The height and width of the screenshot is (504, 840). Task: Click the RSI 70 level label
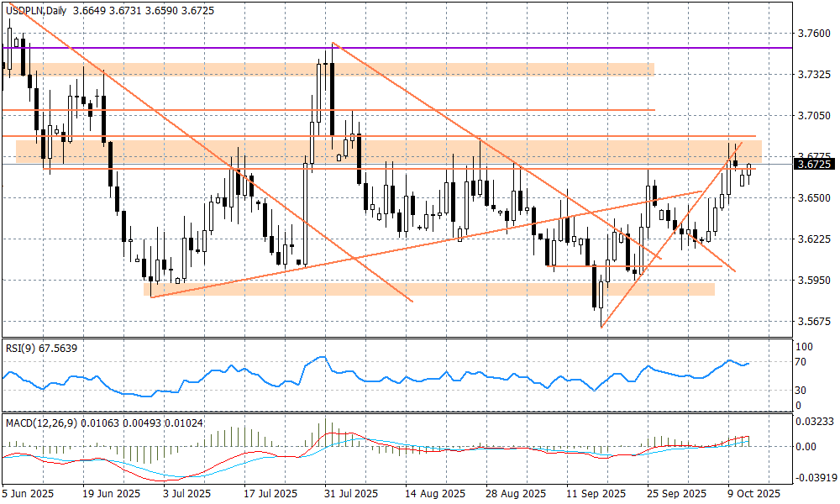point(801,362)
